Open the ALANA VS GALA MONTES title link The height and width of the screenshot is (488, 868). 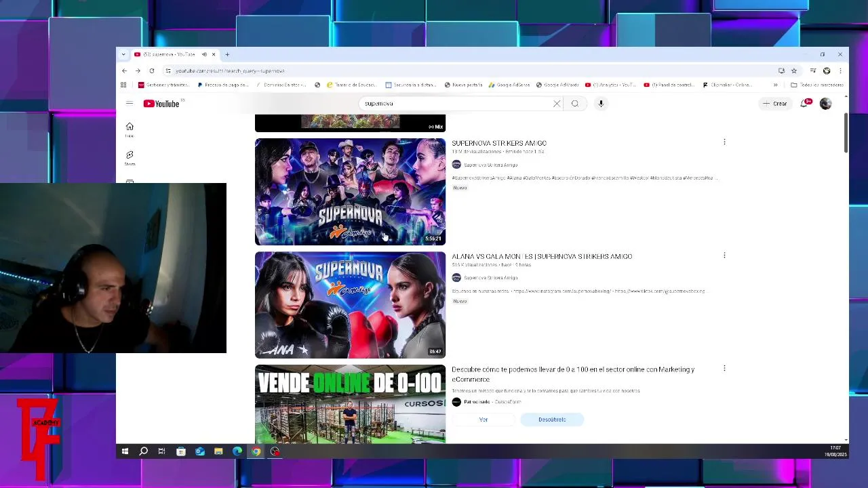pyautogui.click(x=542, y=256)
